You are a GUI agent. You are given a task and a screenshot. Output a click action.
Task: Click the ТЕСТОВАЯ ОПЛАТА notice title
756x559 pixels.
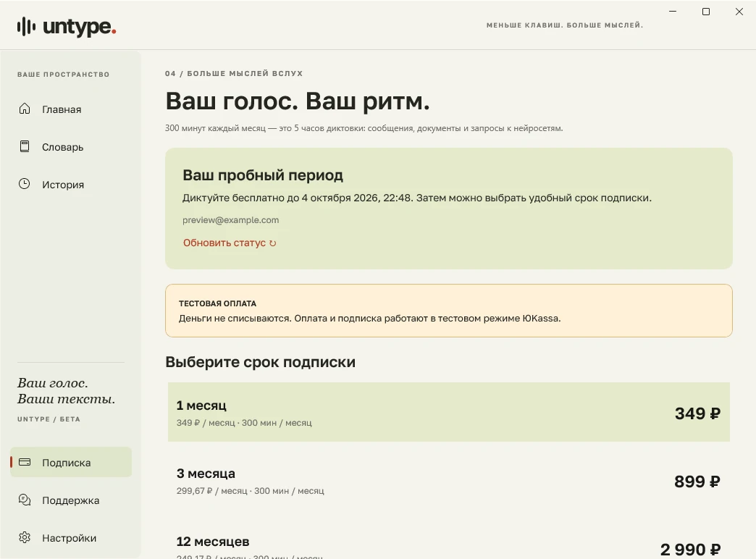217,303
